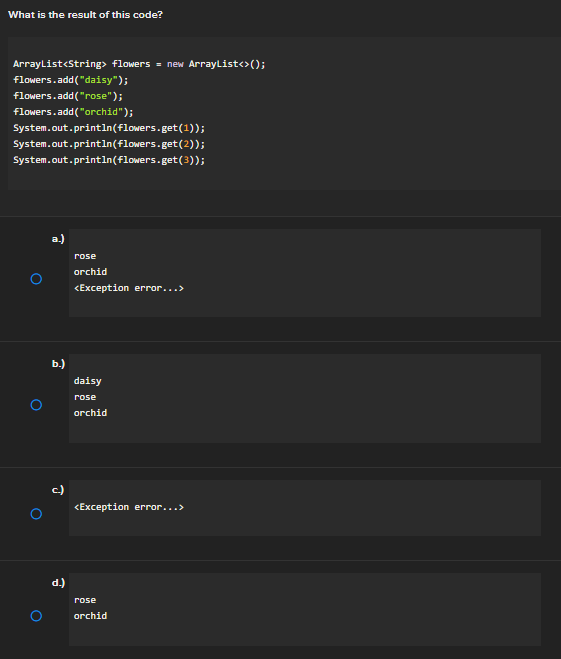The image size is (561, 659).
Task: Select the radio button for answer a
Action: (x=36, y=279)
